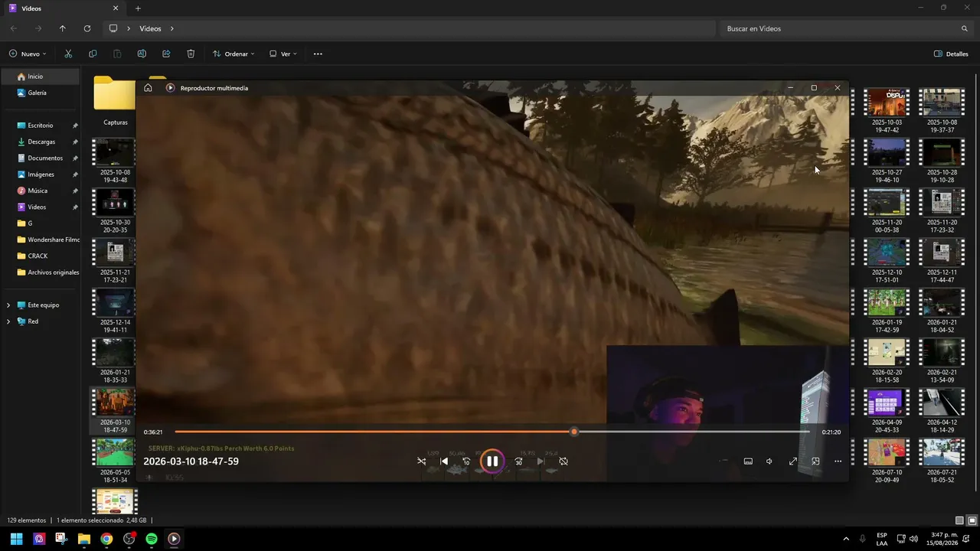
Task: Expand the chevron after Videos in address bar
Action: pyautogui.click(x=172, y=28)
